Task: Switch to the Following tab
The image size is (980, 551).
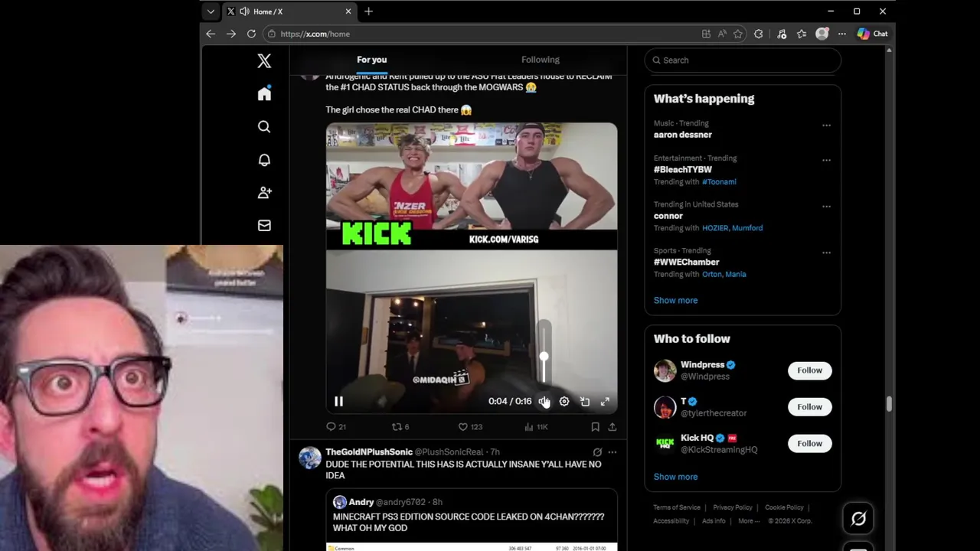Action: [x=541, y=60]
